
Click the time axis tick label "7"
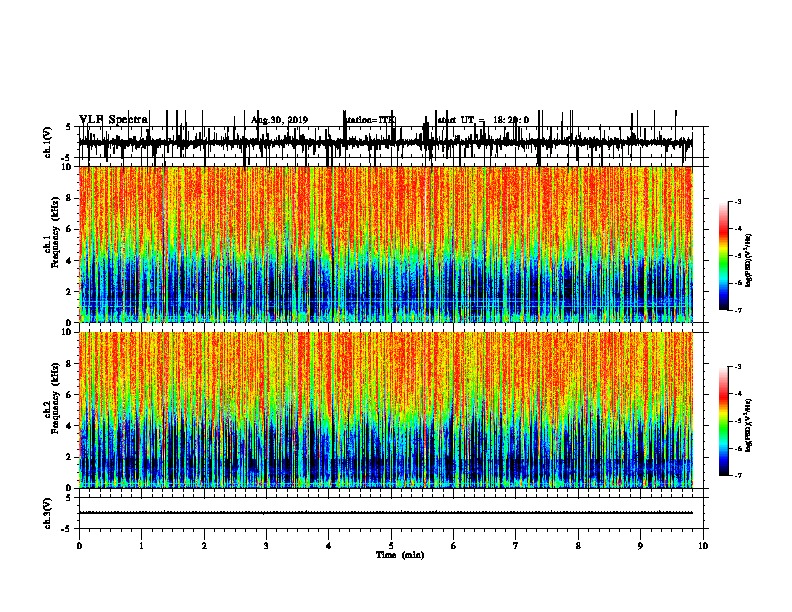[x=516, y=546]
